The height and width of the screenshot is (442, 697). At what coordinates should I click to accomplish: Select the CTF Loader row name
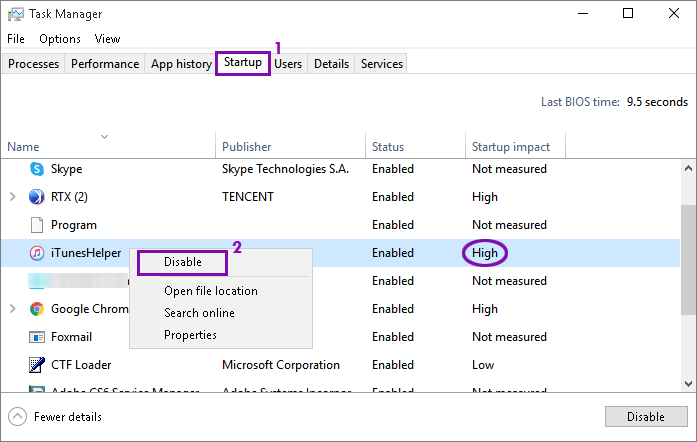coord(81,365)
